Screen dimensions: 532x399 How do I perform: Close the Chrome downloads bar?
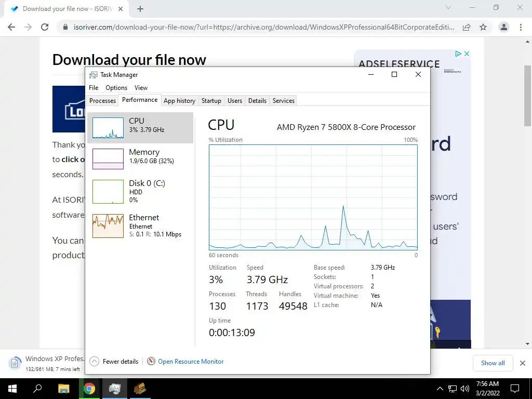pyautogui.click(x=523, y=363)
